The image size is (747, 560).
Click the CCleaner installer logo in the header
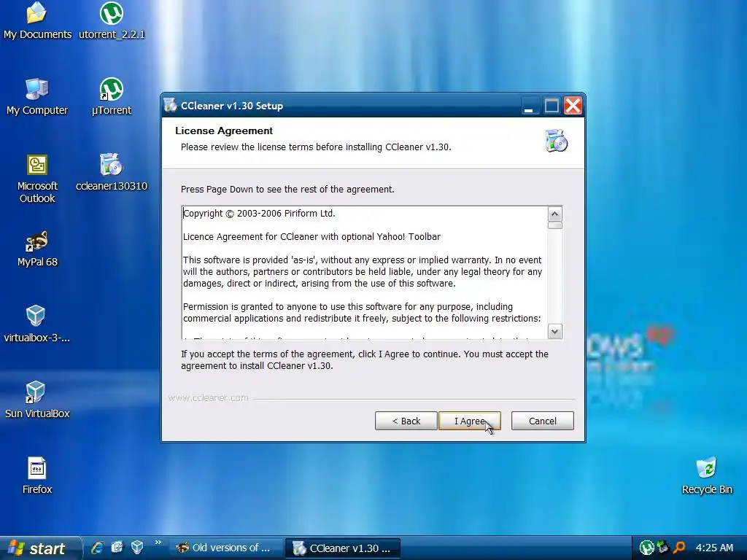556,141
